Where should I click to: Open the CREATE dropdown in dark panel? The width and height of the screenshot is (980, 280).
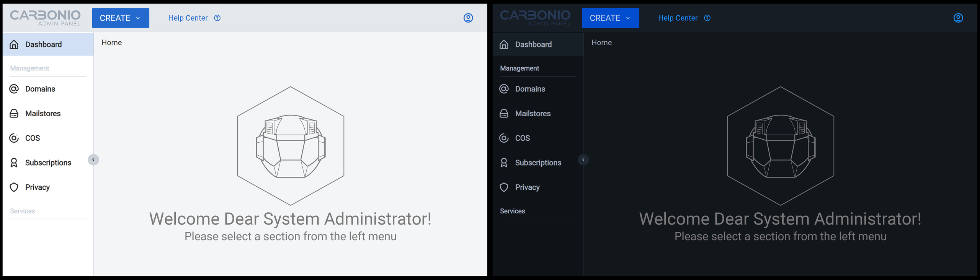610,18
